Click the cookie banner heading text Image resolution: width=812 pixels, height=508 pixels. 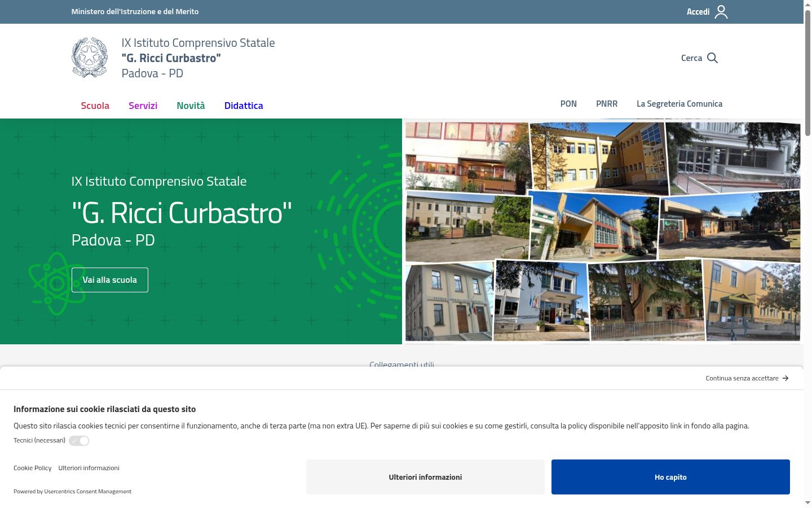(104, 409)
